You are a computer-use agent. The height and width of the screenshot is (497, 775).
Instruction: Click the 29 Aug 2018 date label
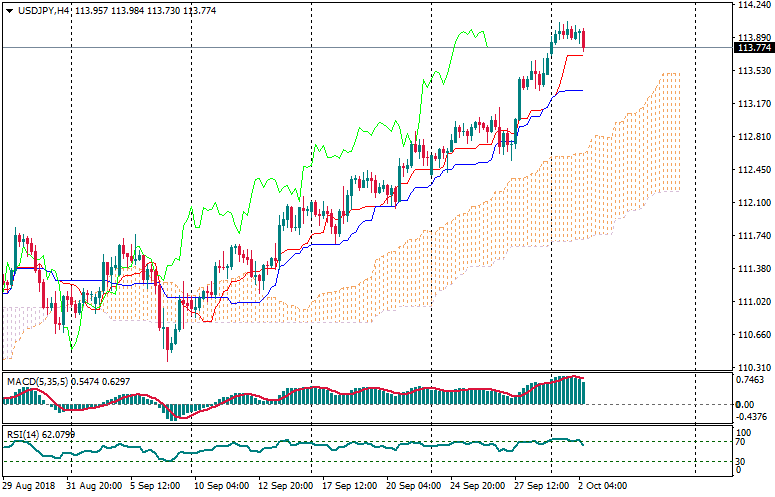29,486
